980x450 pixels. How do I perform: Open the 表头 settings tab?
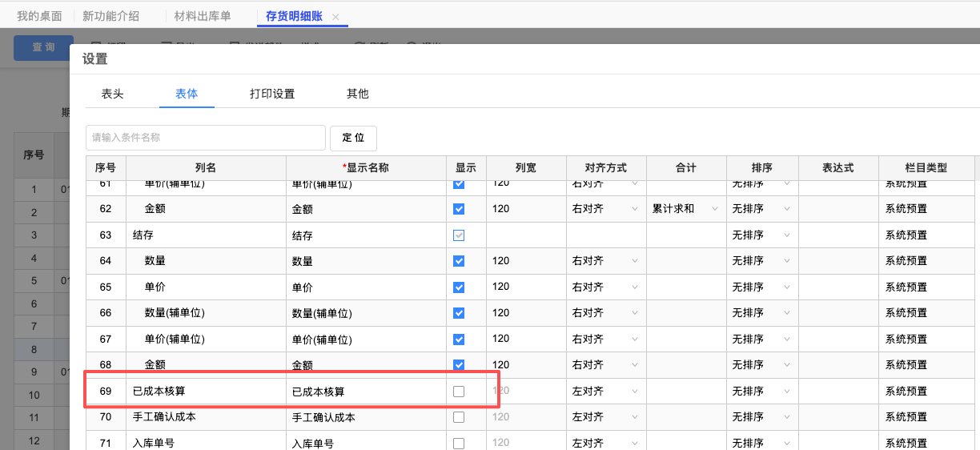point(112,94)
